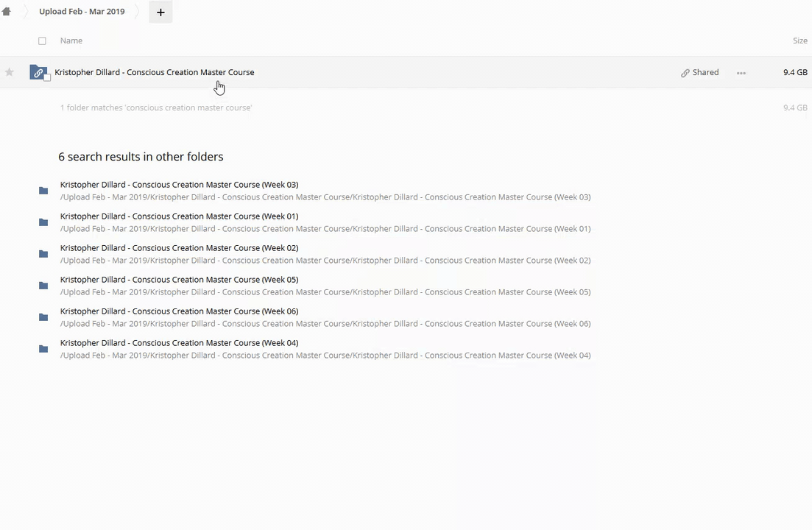
Task: Tick the select-all checkbox in header
Action: click(42, 41)
